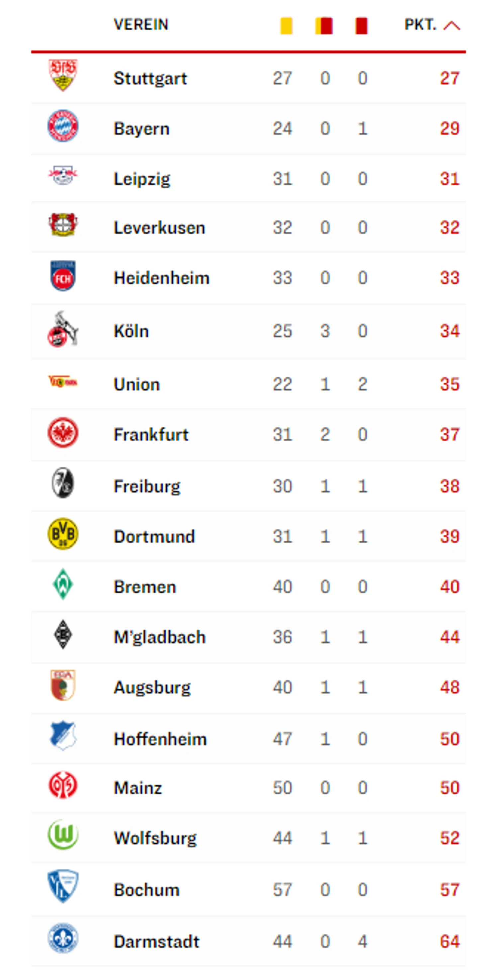This screenshot has width=485, height=980.
Task: Select the Bayer Leverkusen crest
Action: click(63, 224)
